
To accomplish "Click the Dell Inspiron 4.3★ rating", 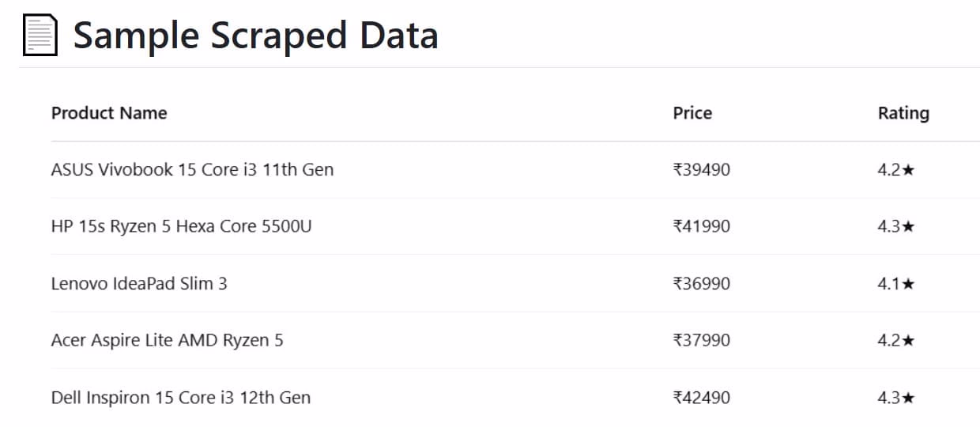I will tap(896, 397).
